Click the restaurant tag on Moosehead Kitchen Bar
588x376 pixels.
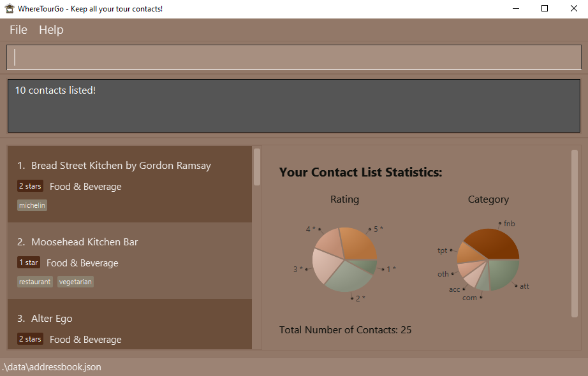pos(35,282)
